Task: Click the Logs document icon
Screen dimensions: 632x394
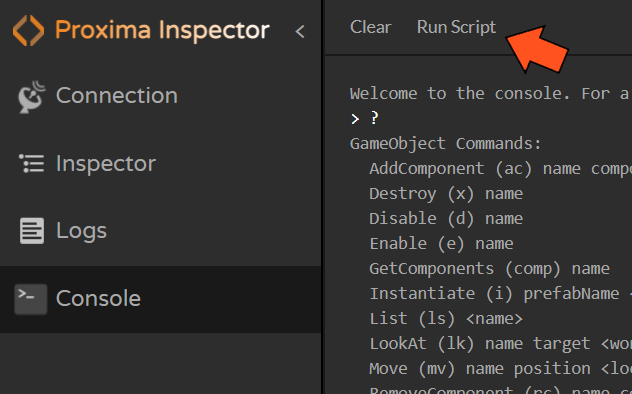Action: pos(31,231)
